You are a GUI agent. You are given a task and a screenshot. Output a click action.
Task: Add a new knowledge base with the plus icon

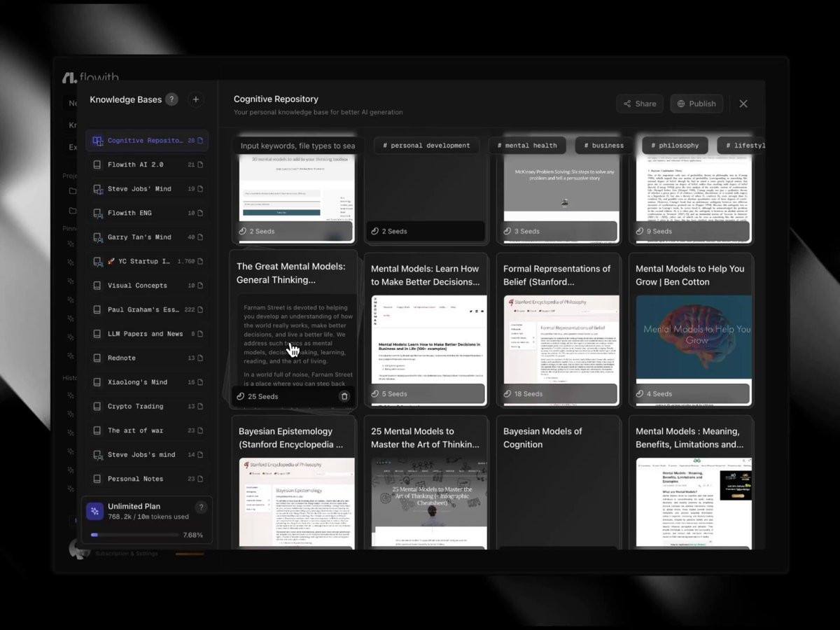(196, 99)
